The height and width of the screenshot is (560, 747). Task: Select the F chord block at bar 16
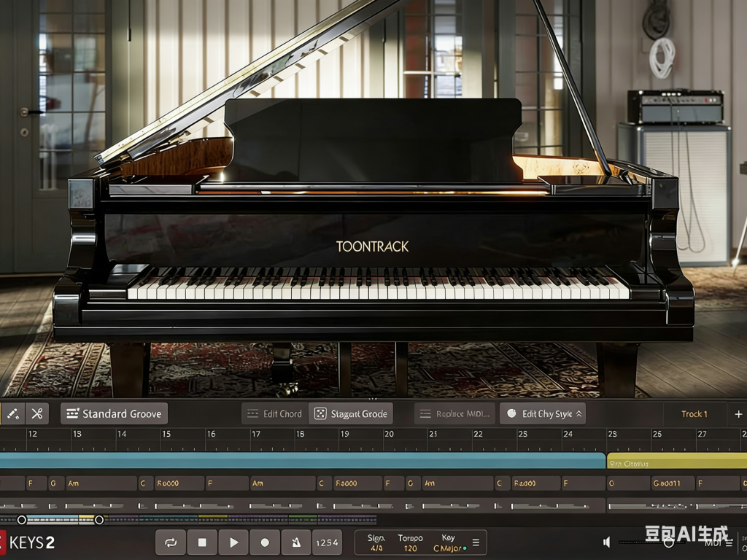[227, 483]
